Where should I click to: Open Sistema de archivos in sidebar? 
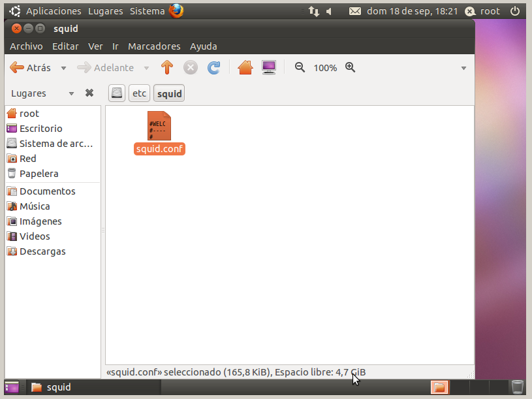point(53,144)
